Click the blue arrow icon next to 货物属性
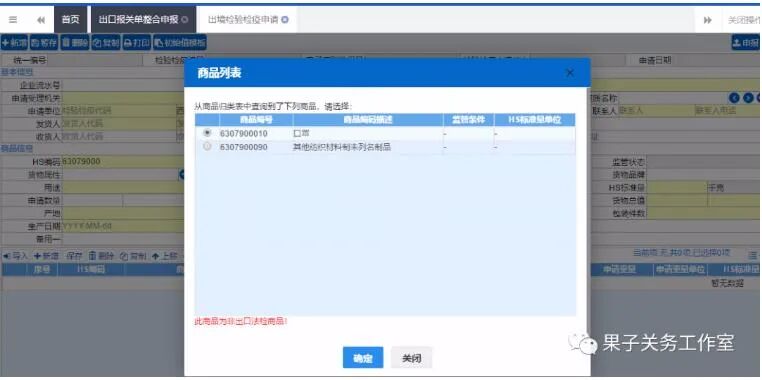 182,174
